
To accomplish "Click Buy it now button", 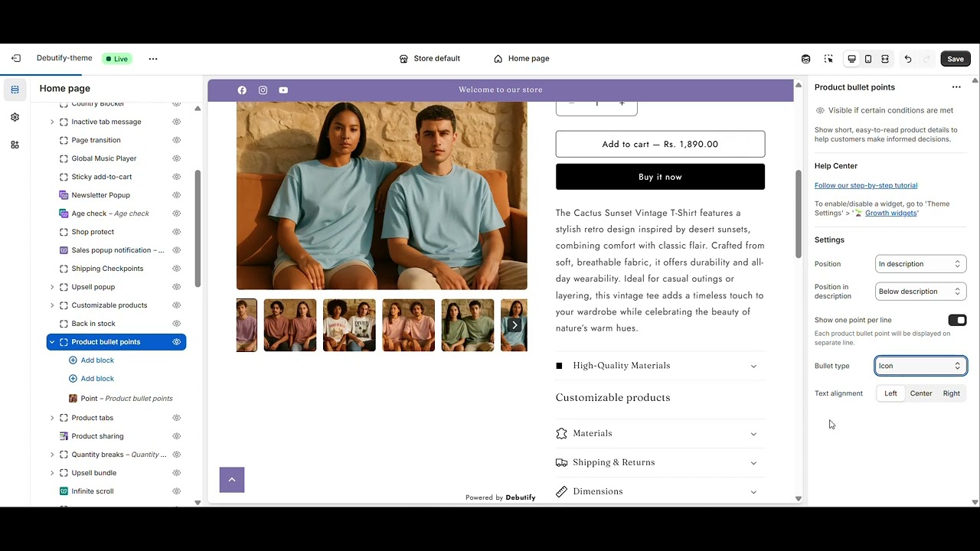I will pos(660,177).
